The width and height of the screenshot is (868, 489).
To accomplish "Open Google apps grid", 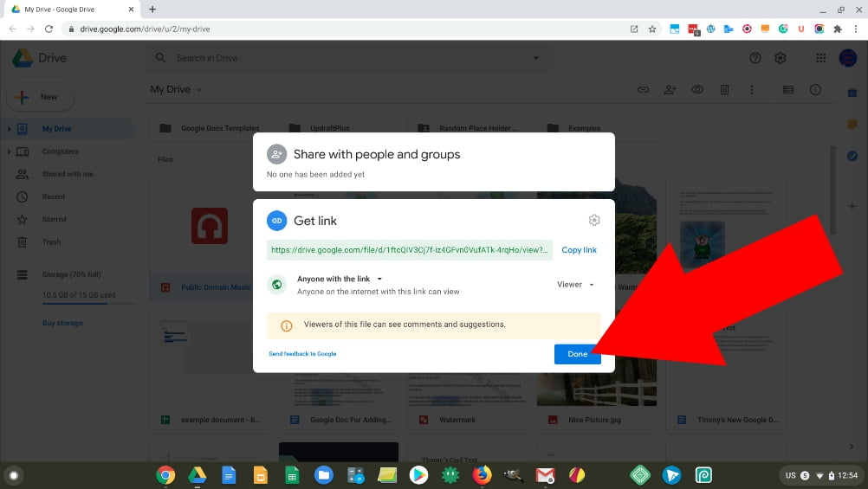I will click(821, 58).
